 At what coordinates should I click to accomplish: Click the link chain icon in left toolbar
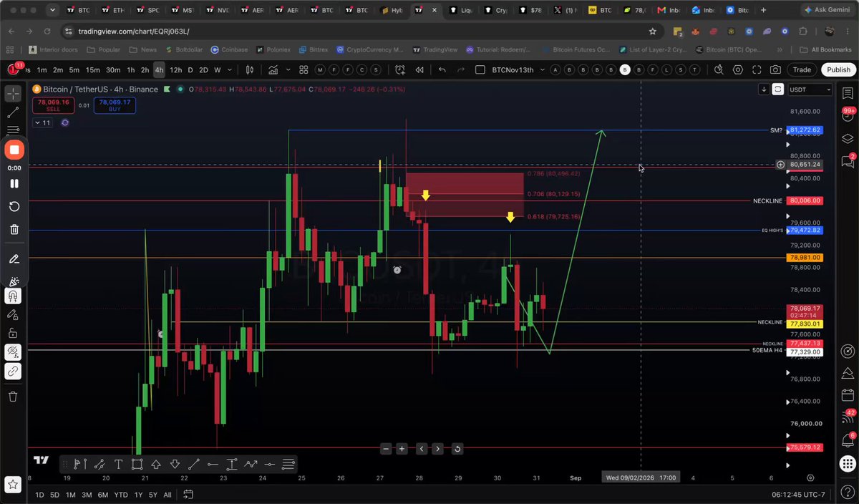point(13,371)
